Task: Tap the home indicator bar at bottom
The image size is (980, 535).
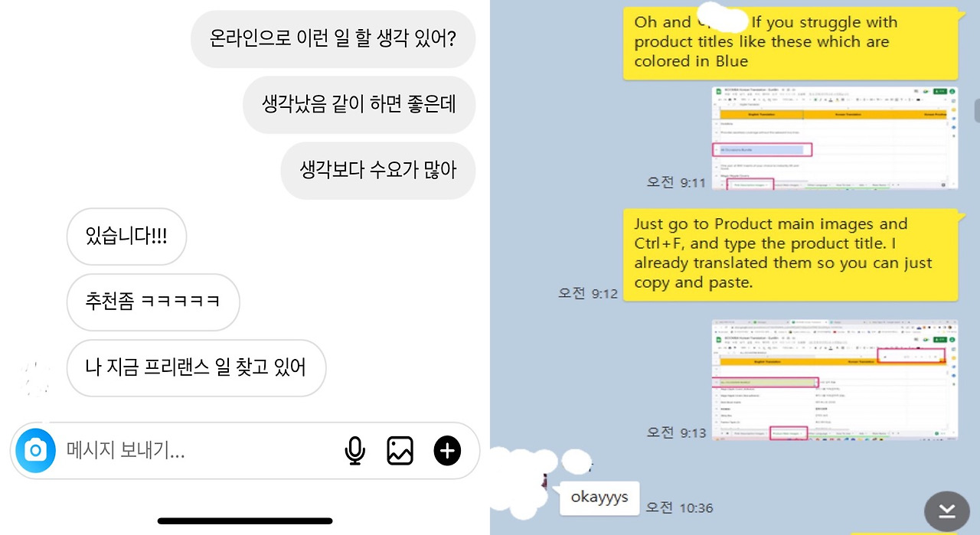Action: point(245,521)
